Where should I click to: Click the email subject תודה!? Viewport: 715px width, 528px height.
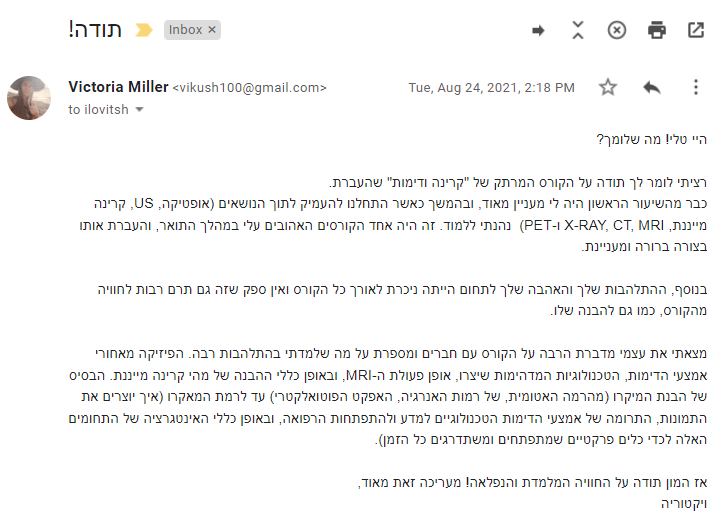click(96, 30)
